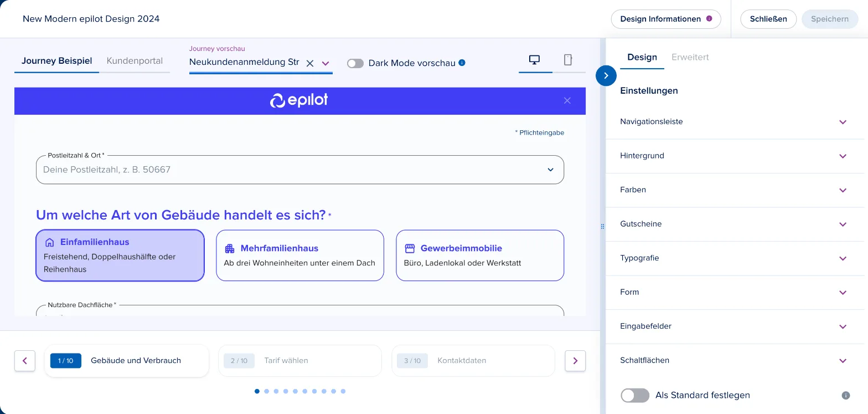Switch to mobile preview icon
The image size is (868, 414).
pos(568,60)
